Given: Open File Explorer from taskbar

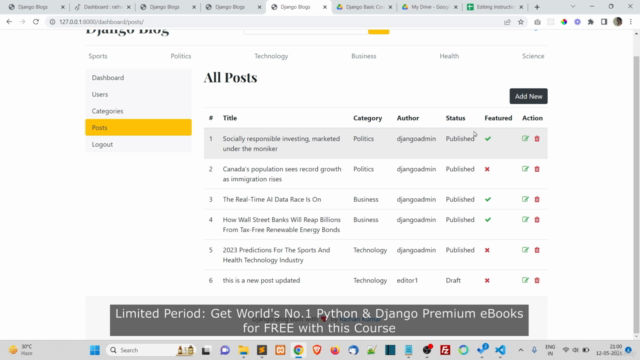Looking at the screenshot, I should point(244,350).
